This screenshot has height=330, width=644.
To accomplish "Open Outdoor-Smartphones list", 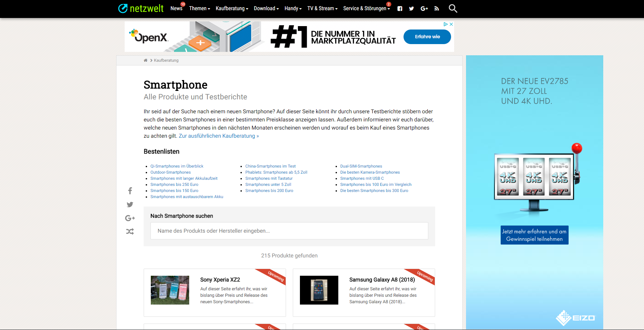I will (x=171, y=172).
